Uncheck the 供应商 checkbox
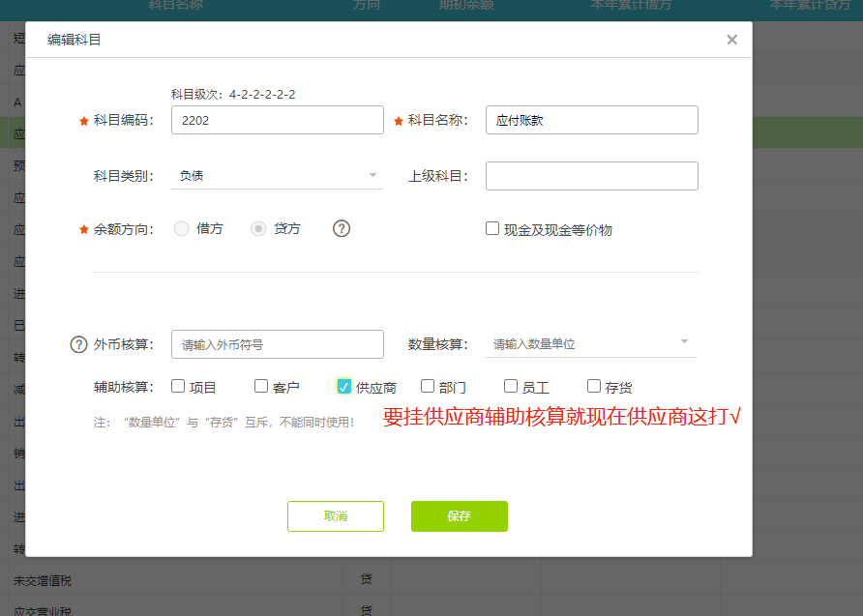This screenshot has width=863, height=616. [x=344, y=387]
